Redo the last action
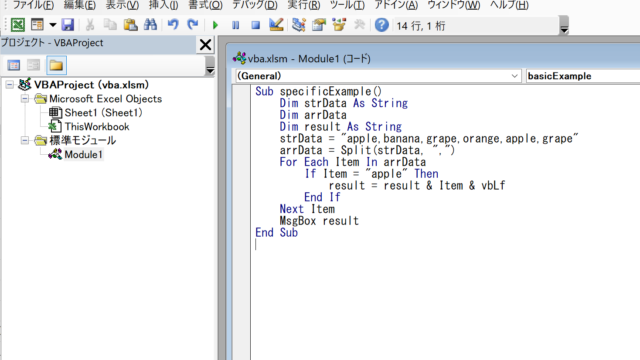 (193, 25)
